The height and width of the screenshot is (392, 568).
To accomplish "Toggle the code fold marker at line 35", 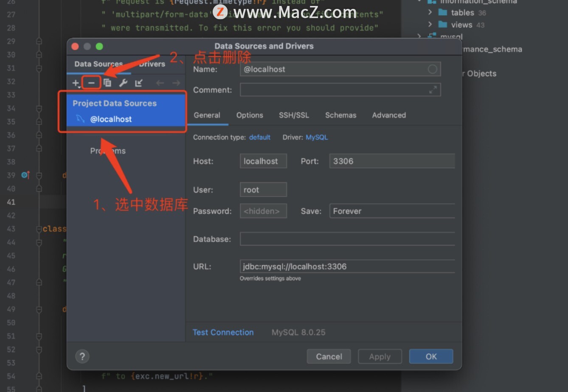I will pos(39,121).
